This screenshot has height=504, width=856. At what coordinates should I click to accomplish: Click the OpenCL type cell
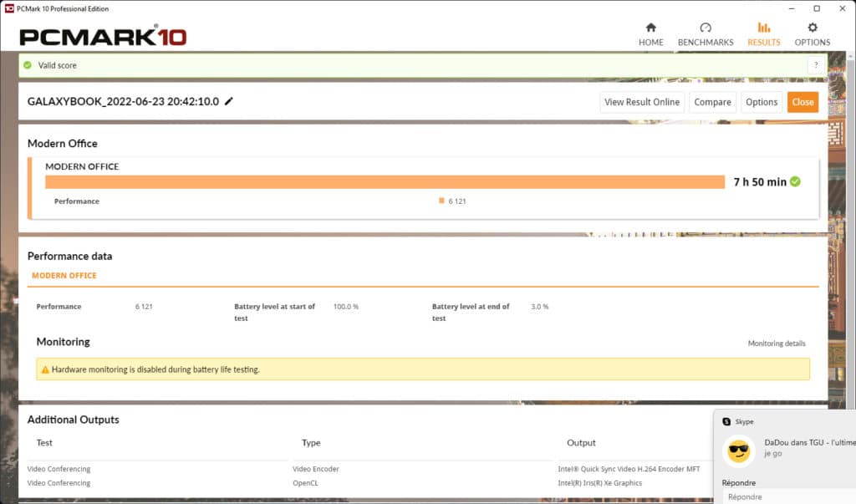(x=305, y=483)
